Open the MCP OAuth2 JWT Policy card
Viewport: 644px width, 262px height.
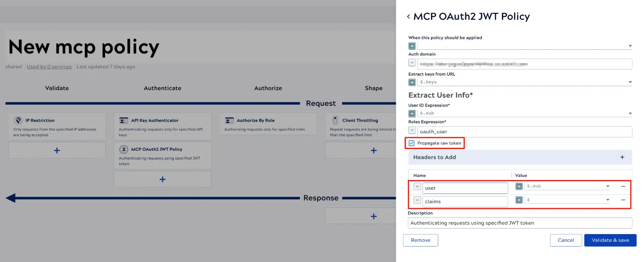163,155
